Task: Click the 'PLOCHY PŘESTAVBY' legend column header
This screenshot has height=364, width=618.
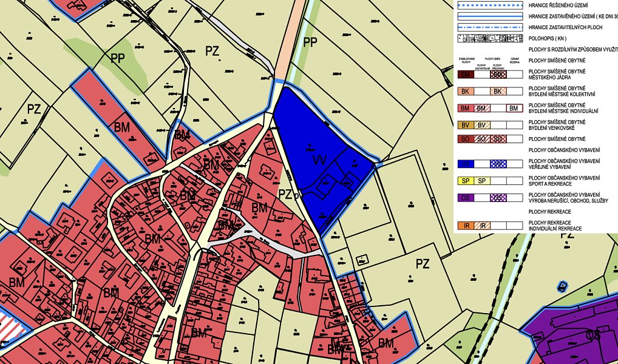Action: pos(497,67)
